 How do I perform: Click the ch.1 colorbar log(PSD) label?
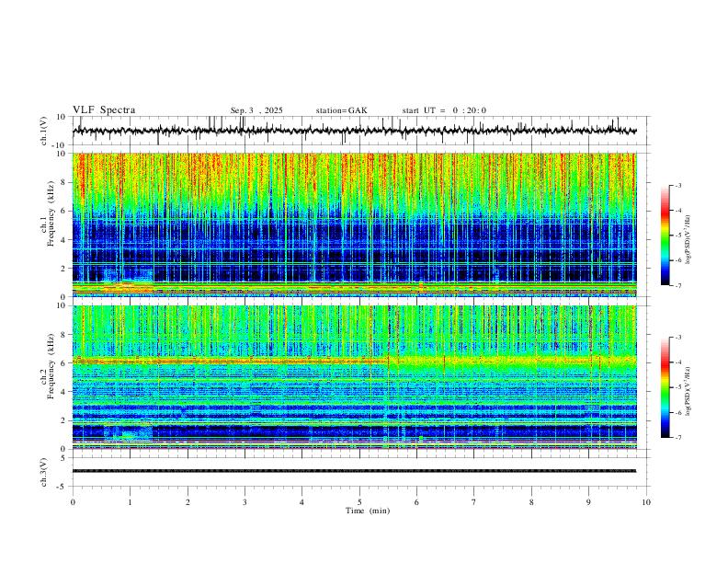tap(688, 240)
